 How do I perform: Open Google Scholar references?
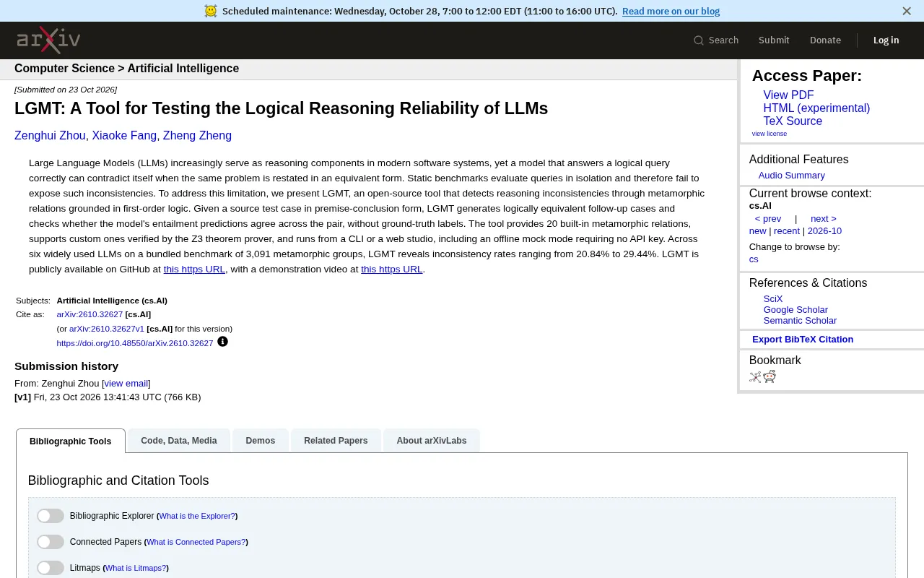pyautogui.click(x=796, y=310)
